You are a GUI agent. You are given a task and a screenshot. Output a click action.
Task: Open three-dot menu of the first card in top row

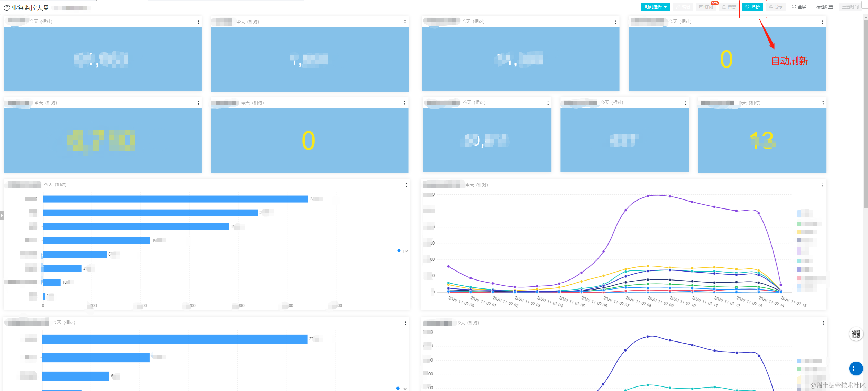[198, 22]
